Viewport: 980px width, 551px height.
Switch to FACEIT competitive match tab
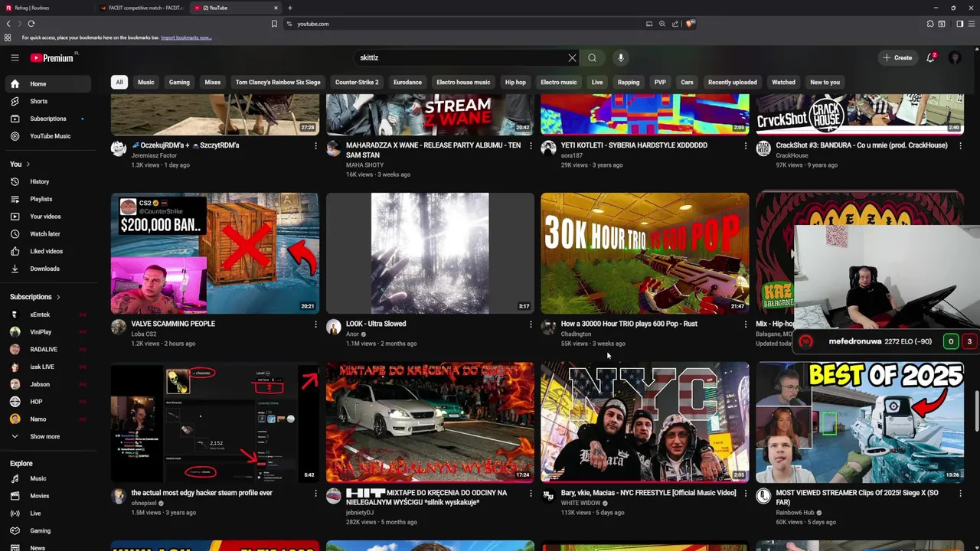pyautogui.click(x=142, y=8)
